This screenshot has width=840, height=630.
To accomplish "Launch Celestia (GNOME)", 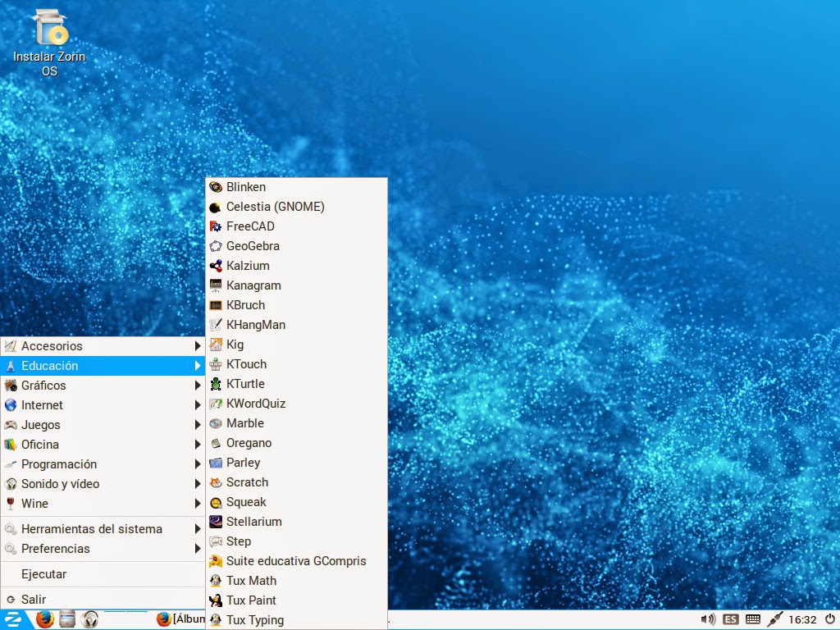I will click(x=273, y=207).
